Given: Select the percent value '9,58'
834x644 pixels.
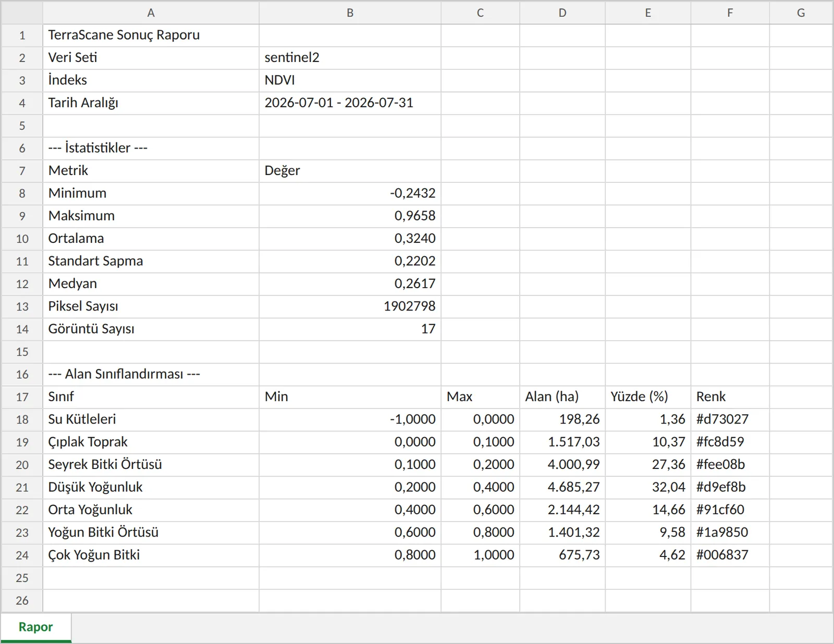Looking at the screenshot, I should 648,533.
